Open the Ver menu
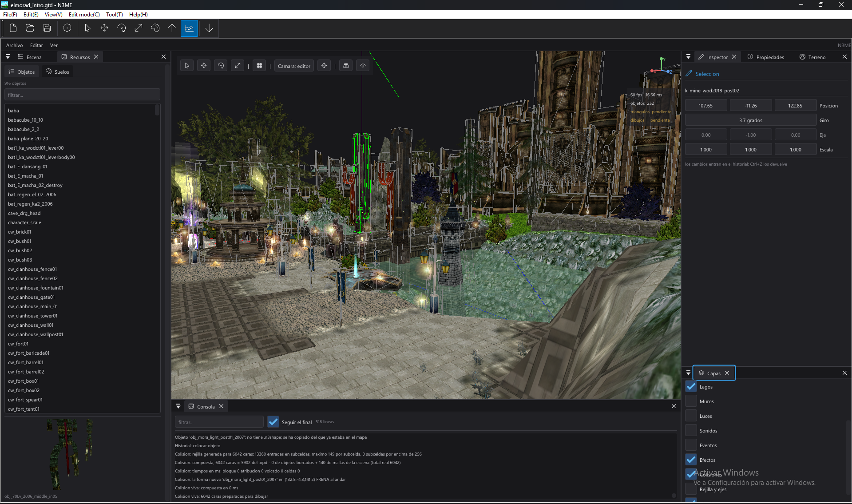Image resolution: width=852 pixels, height=504 pixels. tap(54, 45)
